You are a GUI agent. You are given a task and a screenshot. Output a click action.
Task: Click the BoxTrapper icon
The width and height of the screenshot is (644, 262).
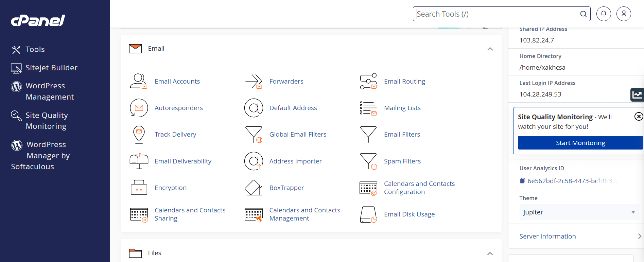point(254,188)
